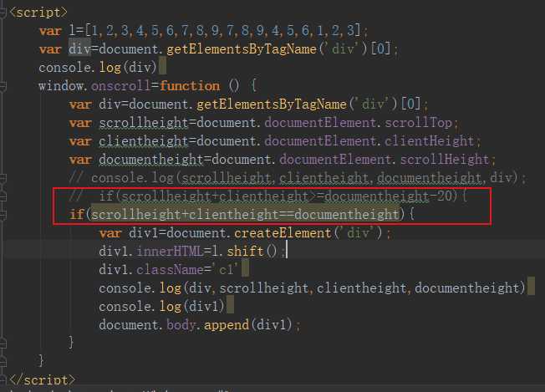This screenshot has width=545, height=392.
Task: Click the clientheight variable in its var declaration
Action: [x=144, y=141]
